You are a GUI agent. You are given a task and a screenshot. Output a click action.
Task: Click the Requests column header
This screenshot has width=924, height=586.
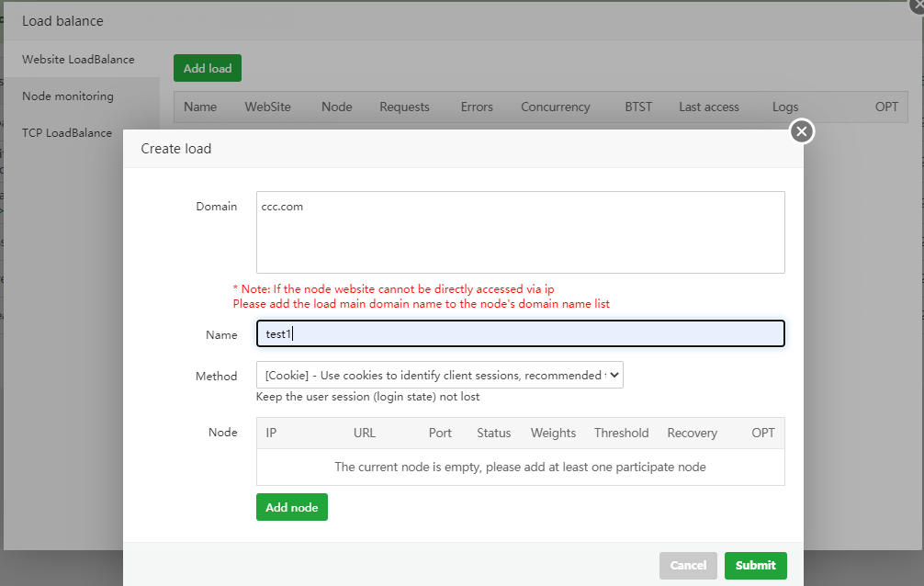[x=404, y=107]
